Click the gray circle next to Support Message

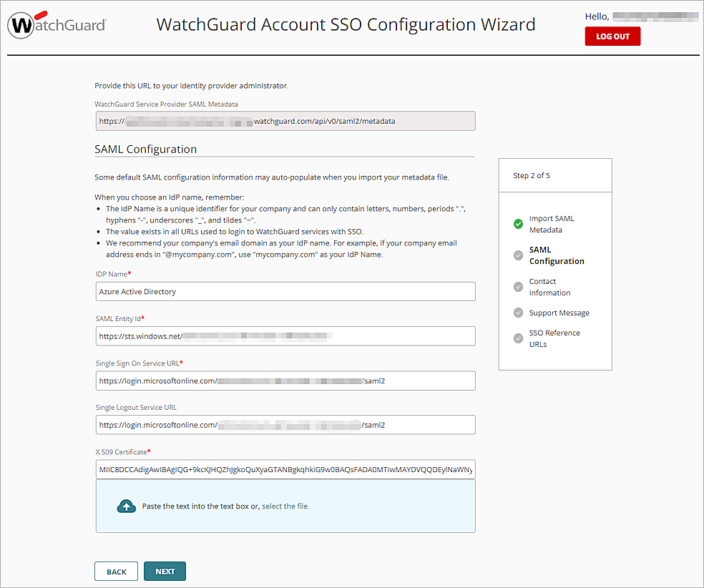[518, 313]
